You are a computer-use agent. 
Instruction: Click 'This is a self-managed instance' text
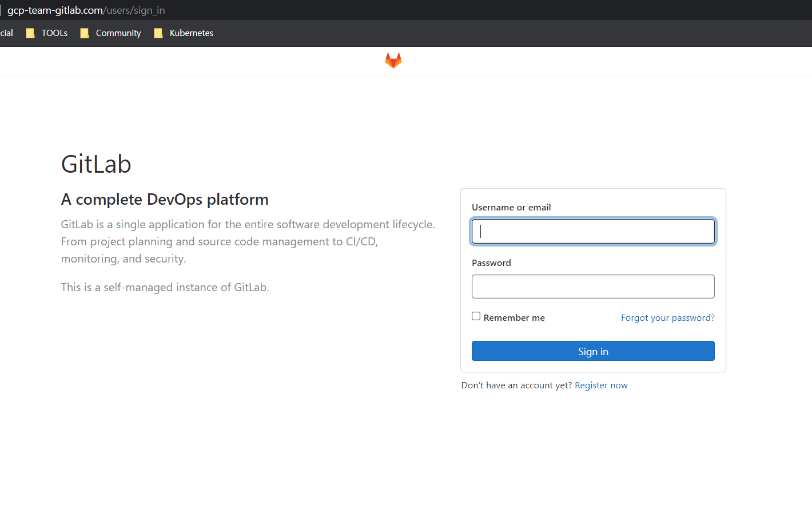click(165, 287)
